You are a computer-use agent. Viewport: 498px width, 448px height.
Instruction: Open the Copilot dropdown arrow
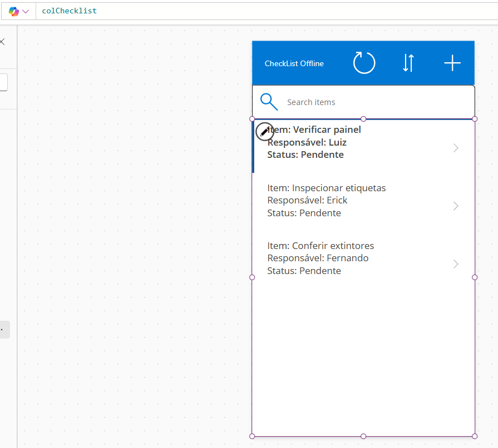coord(26,11)
